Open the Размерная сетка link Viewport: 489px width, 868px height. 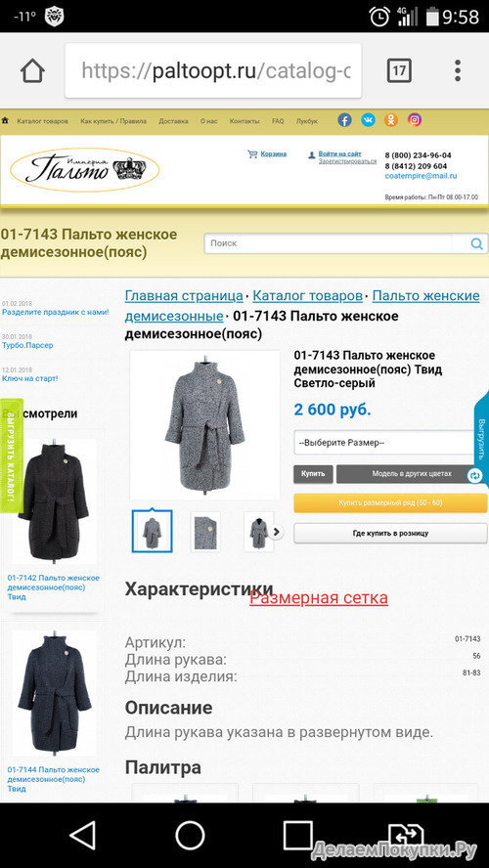tap(319, 598)
